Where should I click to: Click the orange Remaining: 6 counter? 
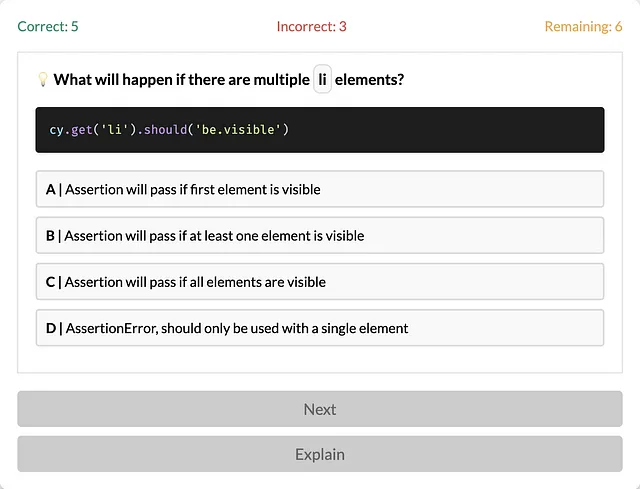(x=583, y=27)
